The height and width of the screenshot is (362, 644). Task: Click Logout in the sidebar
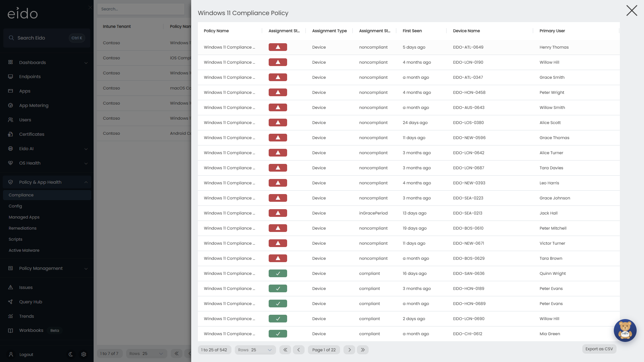pyautogui.click(x=26, y=354)
